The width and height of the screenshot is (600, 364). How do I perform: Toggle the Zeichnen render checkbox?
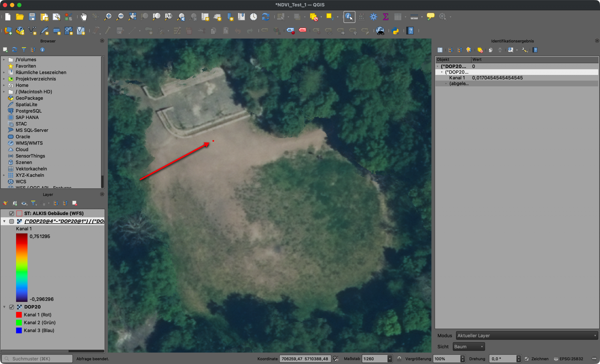[527, 359]
